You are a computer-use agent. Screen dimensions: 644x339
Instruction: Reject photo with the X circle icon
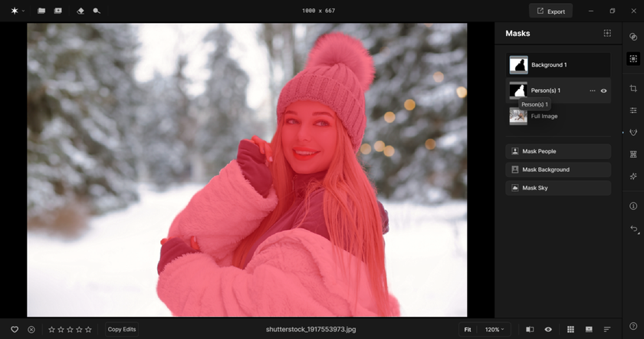[31, 329]
